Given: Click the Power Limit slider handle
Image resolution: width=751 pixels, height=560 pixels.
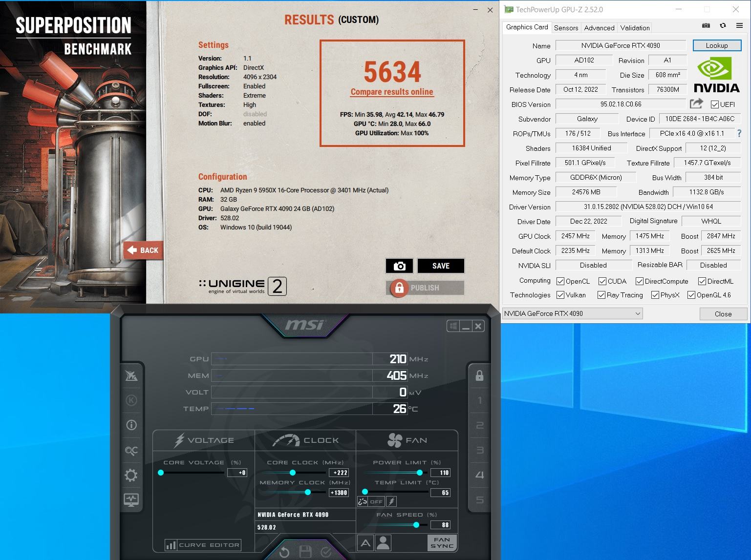Looking at the screenshot, I should pyautogui.click(x=420, y=473).
